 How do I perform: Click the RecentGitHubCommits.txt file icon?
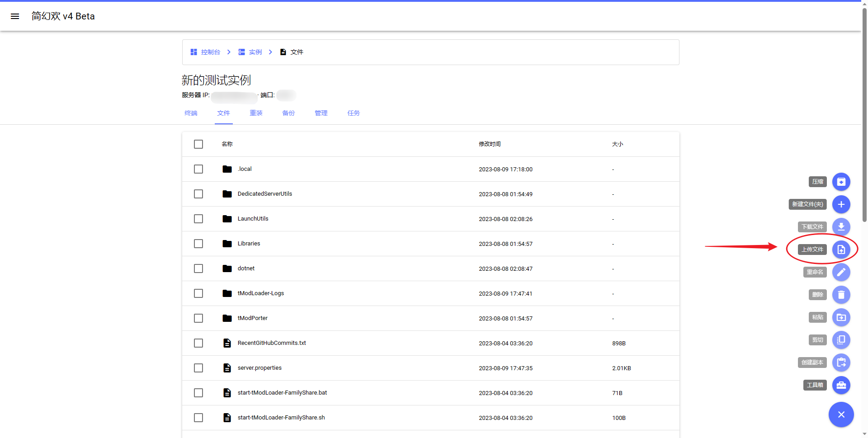(227, 343)
